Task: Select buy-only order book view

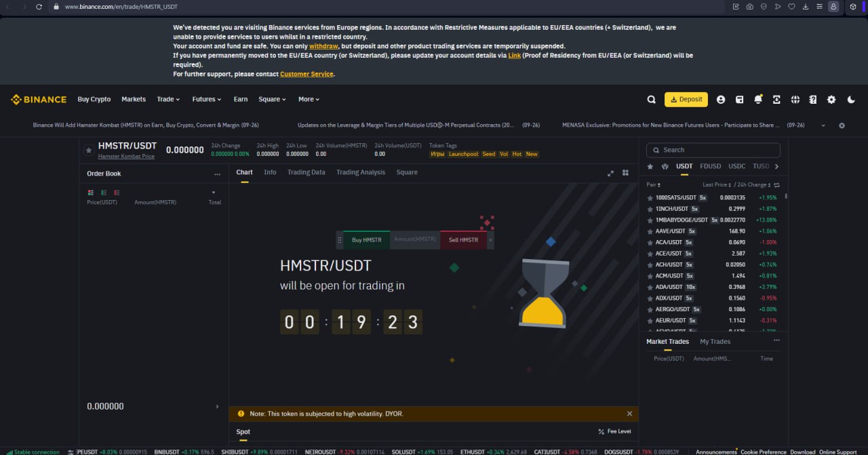Action: (x=104, y=193)
